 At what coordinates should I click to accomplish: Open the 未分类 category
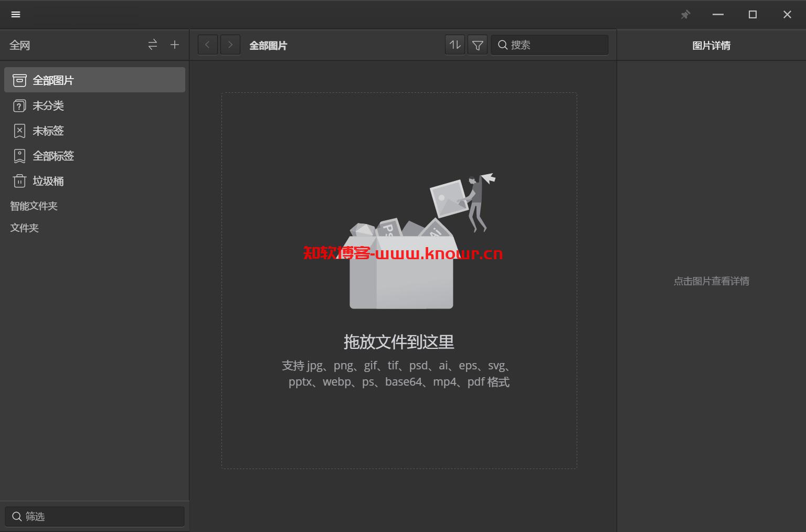(94, 105)
